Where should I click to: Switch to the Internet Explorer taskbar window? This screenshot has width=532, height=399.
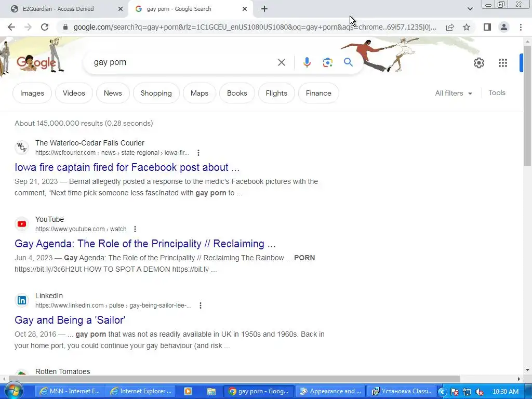tap(140, 391)
